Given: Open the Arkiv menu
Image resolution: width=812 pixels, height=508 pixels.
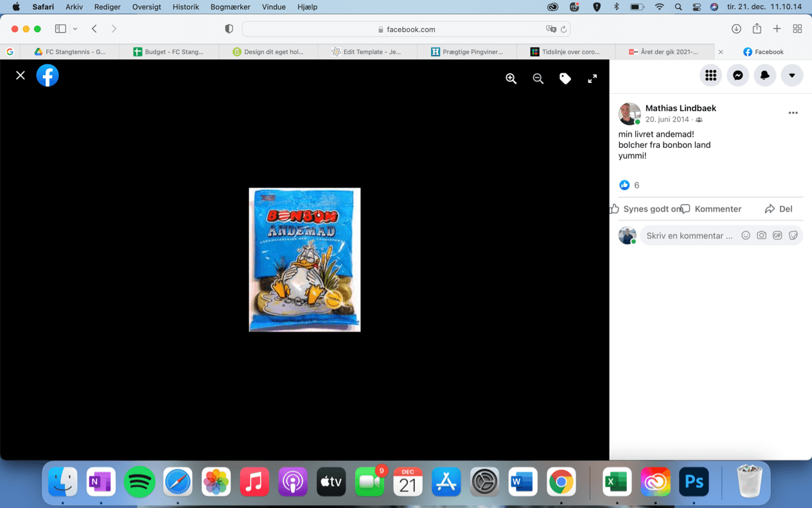Looking at the screenshot, I should tap(74, 7).
